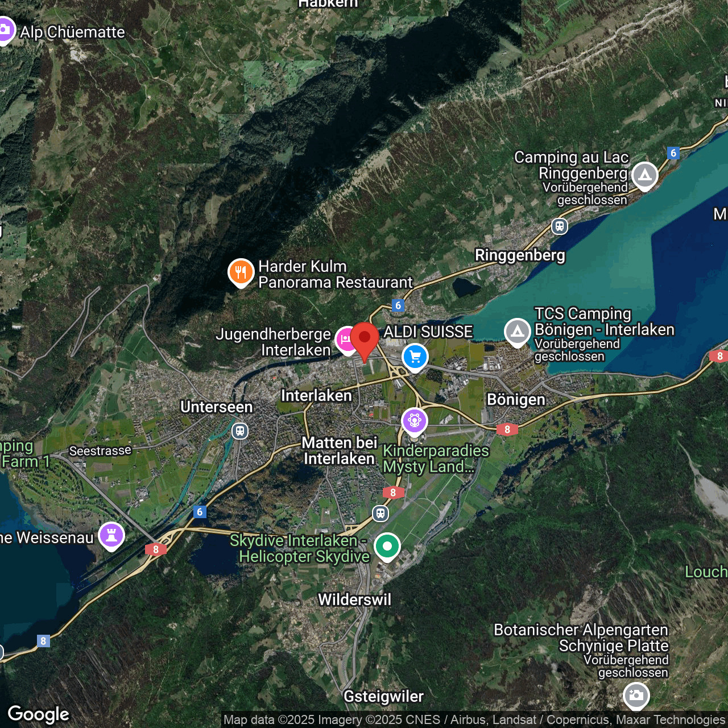This screenshot has width=728, height=728.
Task: Click the Matten bei Interlaken label
Action: click(x=340, y=450)
